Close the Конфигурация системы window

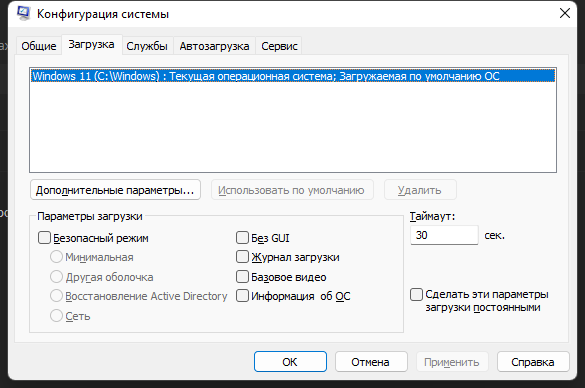pos(565,13)
